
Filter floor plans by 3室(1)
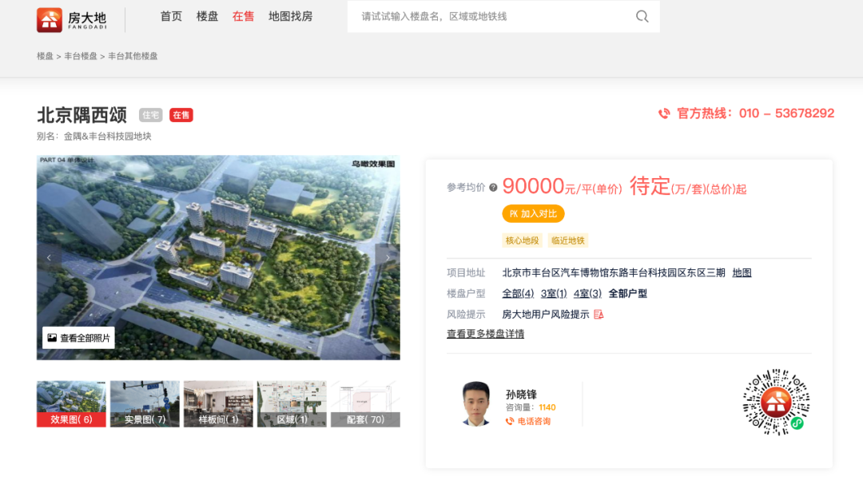(x=553, y=294)
